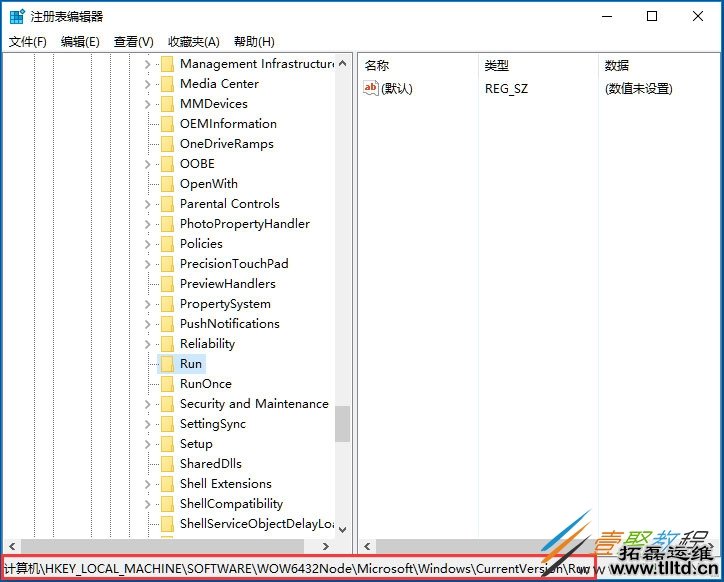
Task: Open the 收藏夹(A) menu
Action: 193,42
